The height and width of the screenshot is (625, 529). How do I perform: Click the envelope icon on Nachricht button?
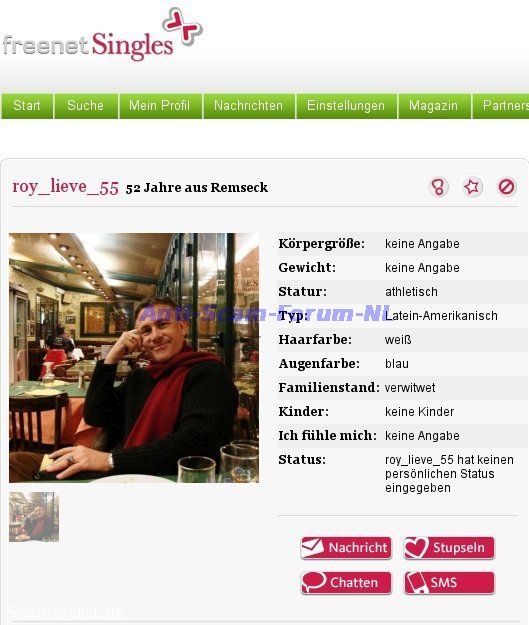tap(313, 547)
